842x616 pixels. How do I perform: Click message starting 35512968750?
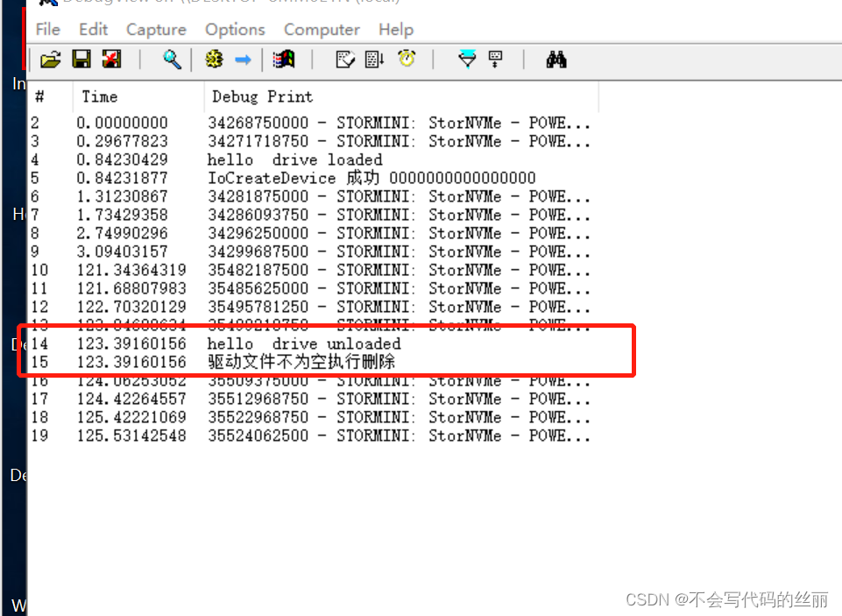399,399
